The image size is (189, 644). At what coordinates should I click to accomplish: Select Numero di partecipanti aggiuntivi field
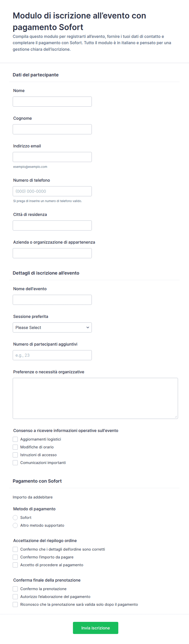coord(52,355)
